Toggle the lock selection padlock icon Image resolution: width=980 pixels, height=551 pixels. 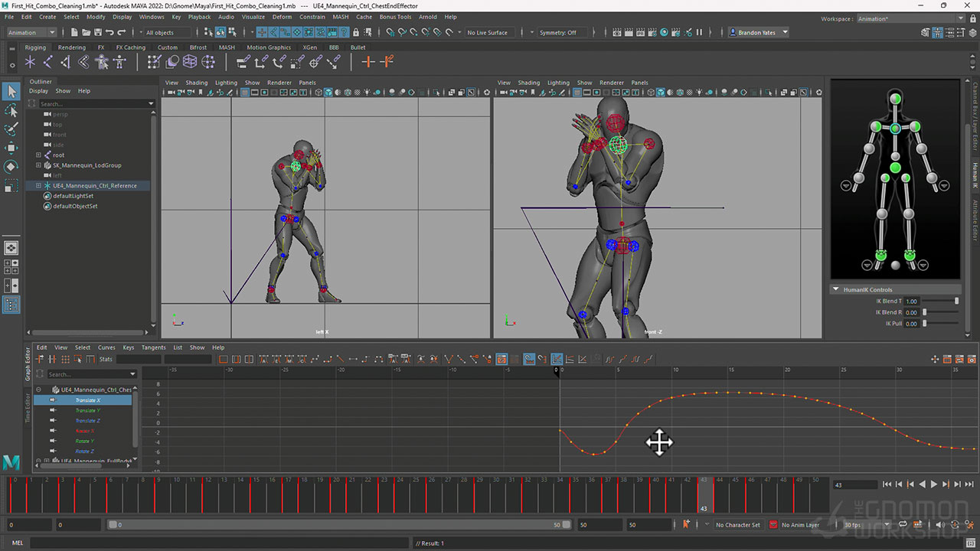[355, 33]
